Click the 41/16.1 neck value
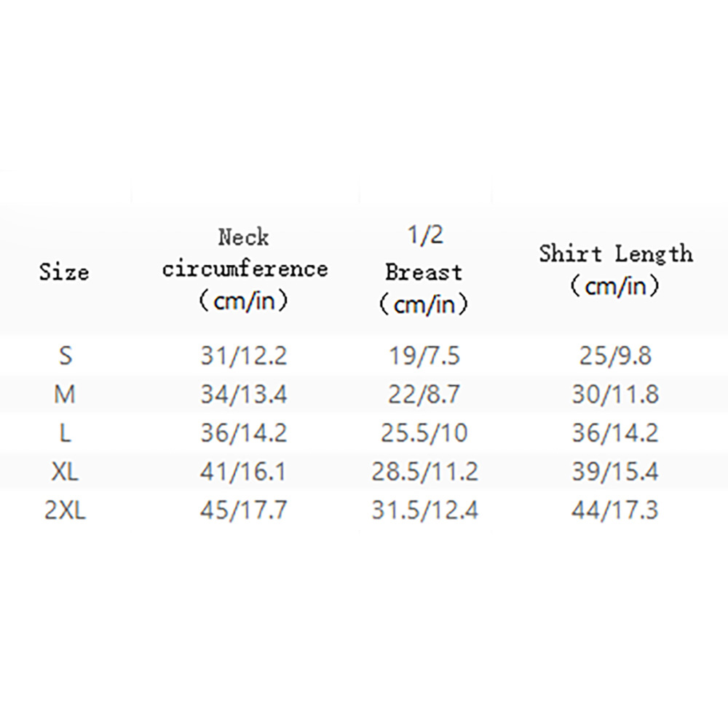 [243, 472]
